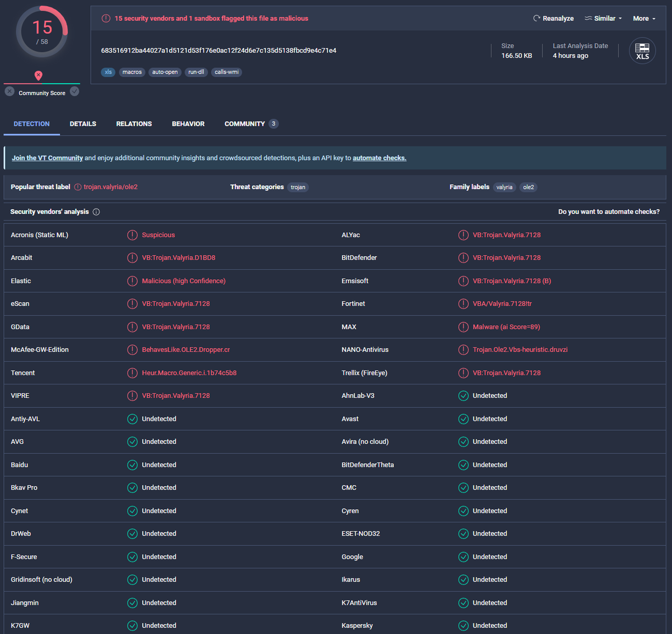Click the Malware (ai Score=89) result
The width and height of the screenshot is (672, 634).
click(x=506, y=327)
